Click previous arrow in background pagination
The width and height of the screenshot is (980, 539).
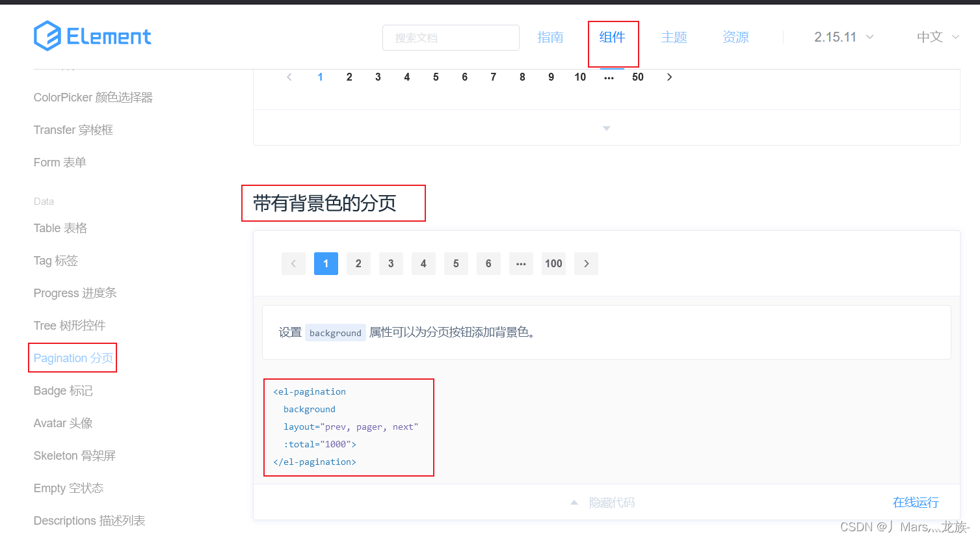pos(293,263)
